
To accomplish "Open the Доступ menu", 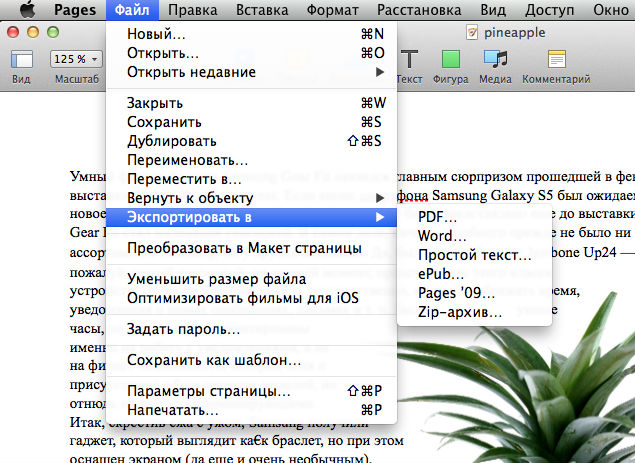I will [550, 10].
